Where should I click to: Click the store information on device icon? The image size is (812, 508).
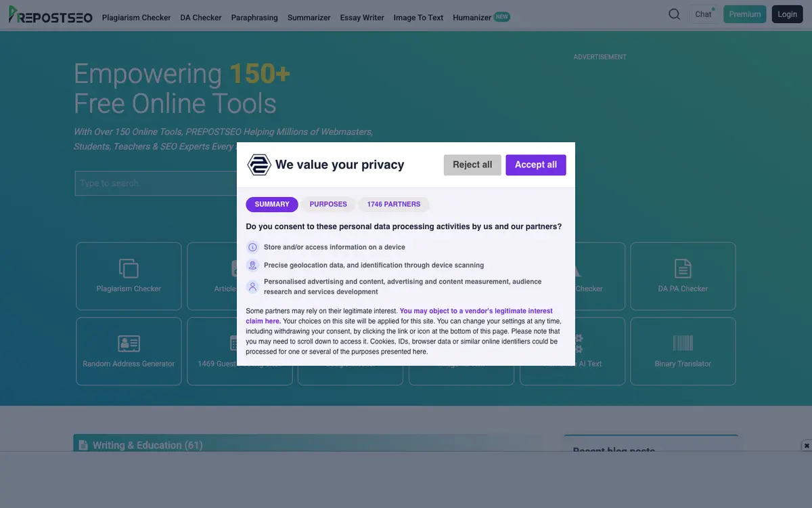pos(252,247)
